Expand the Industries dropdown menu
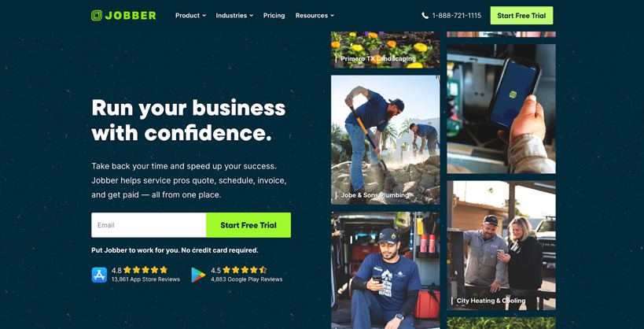The image size is (644, 329). [234, 16]
